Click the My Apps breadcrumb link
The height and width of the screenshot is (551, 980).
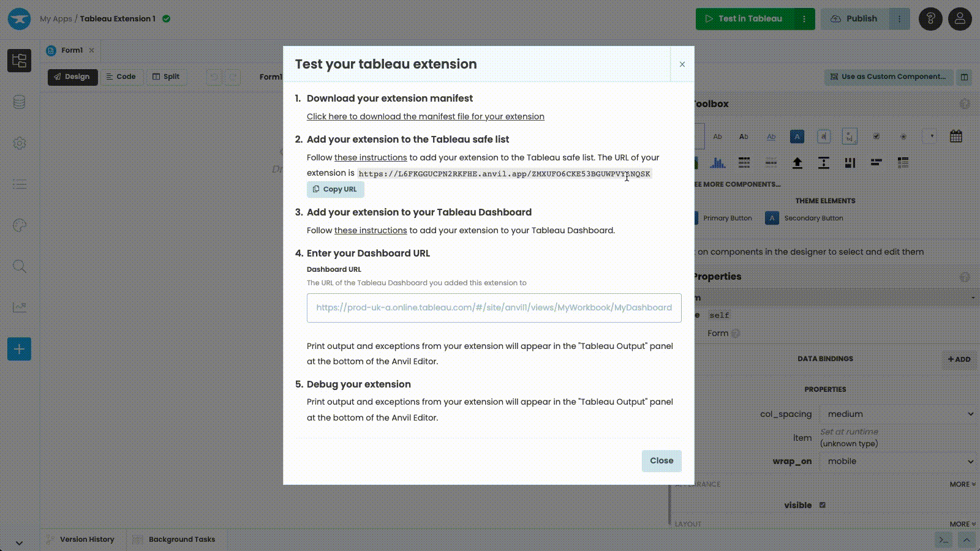pyautogui.click(x=56, y=19)
